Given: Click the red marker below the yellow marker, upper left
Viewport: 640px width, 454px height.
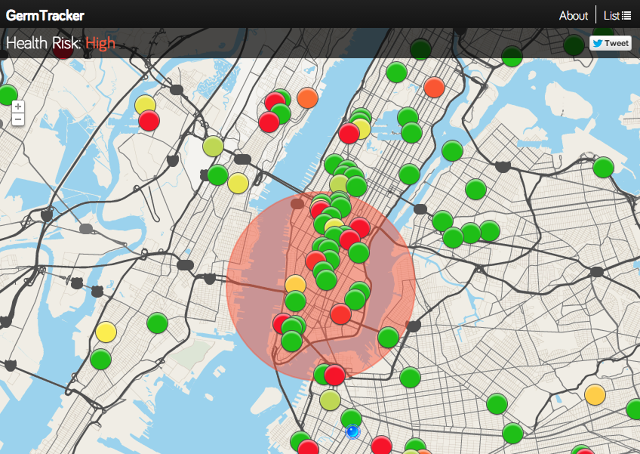Looking at the screenshot, I should (149, 121).
